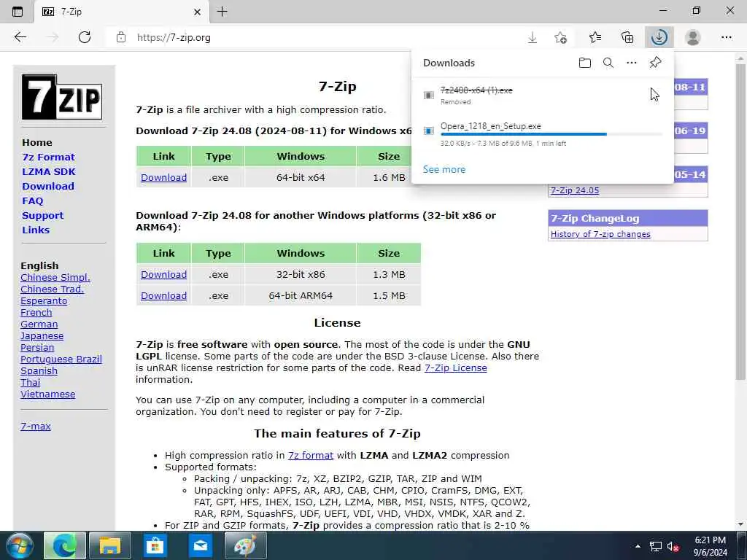
Task: Open the downloads folder icon
Action: (x=584, y=63)
